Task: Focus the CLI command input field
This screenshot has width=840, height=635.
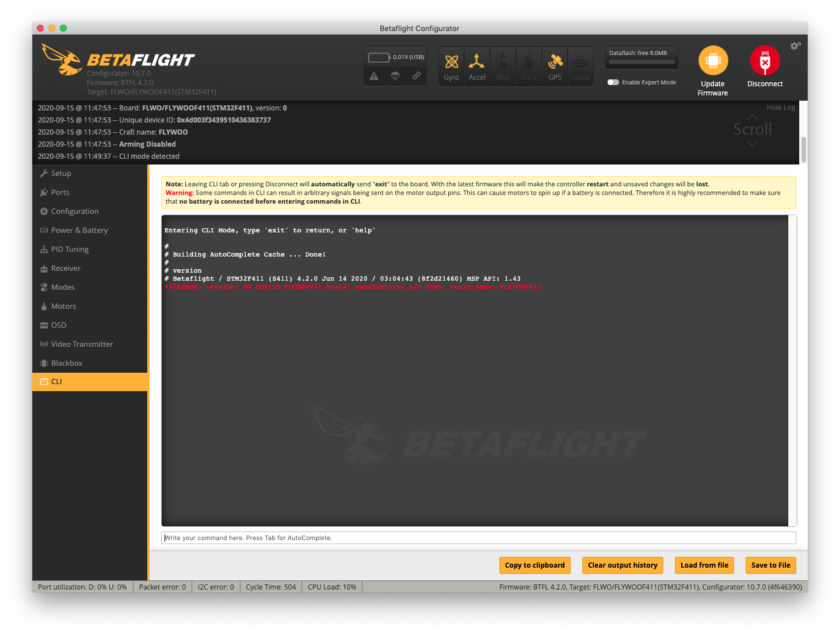Action: [x=479, y=538]
